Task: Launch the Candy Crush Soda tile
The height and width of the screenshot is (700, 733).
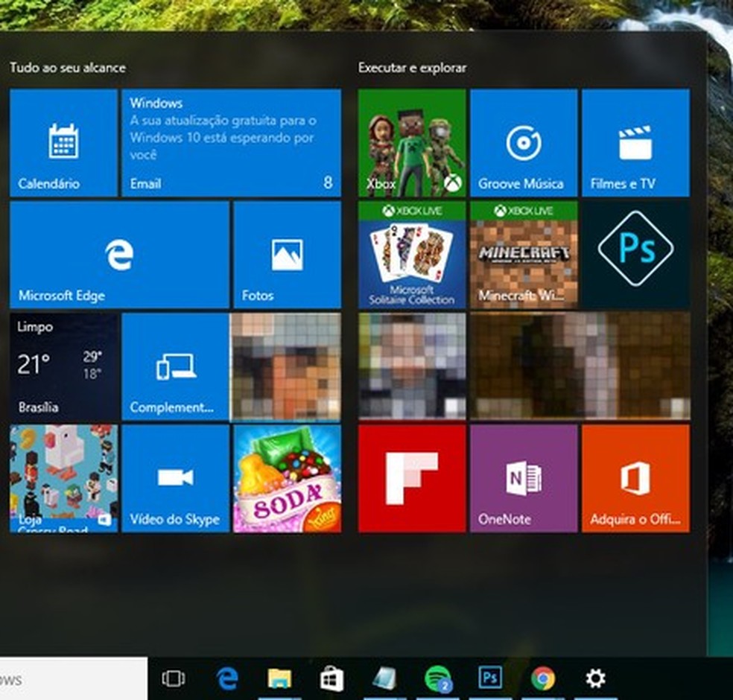Action: (x=287, y=478)
